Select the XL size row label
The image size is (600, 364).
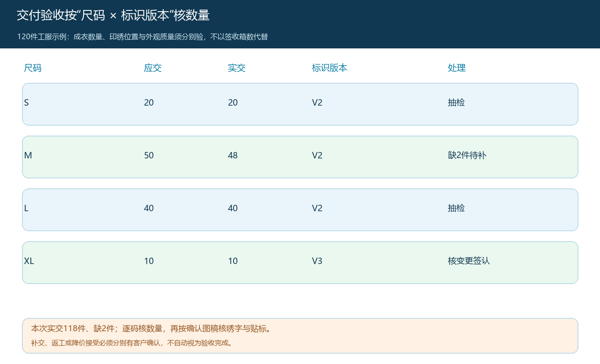[29, 261]
